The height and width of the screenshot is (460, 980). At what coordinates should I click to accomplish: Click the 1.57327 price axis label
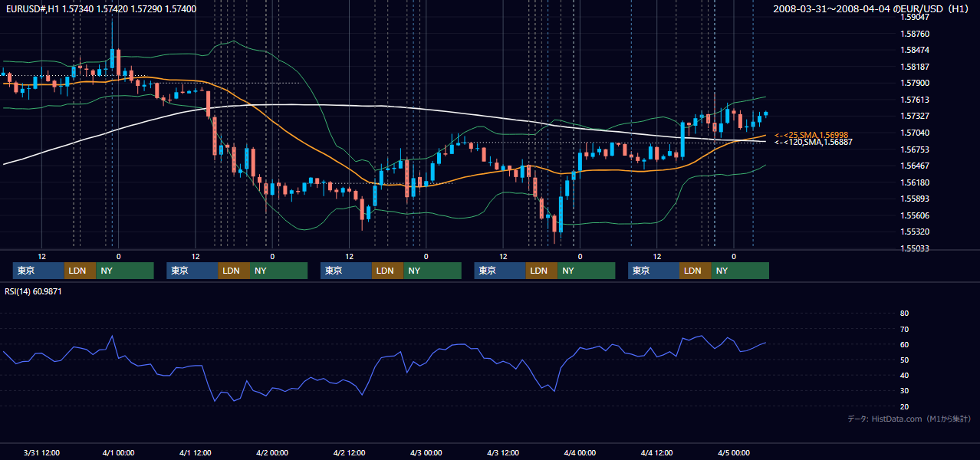[x=915, y=116]
